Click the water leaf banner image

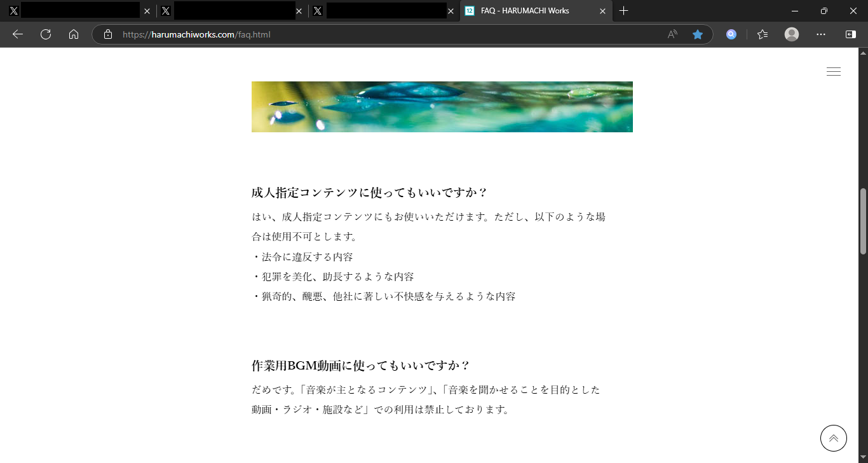(x=442, y=107)
